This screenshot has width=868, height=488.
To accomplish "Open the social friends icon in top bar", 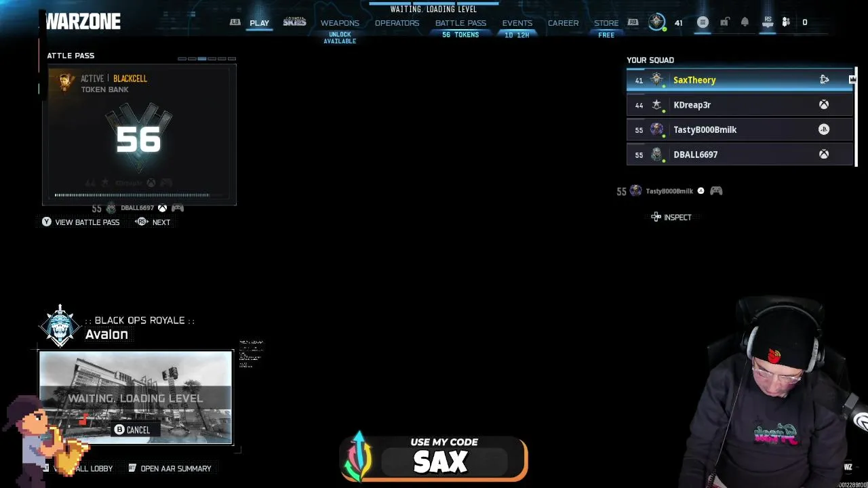I will [786, 22].
